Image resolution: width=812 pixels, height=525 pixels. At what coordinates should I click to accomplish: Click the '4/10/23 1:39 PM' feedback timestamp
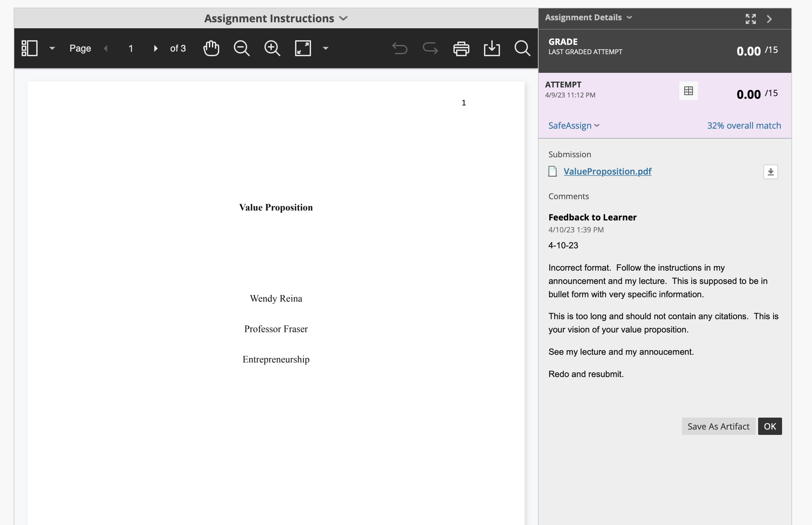(x=576, y=230)
